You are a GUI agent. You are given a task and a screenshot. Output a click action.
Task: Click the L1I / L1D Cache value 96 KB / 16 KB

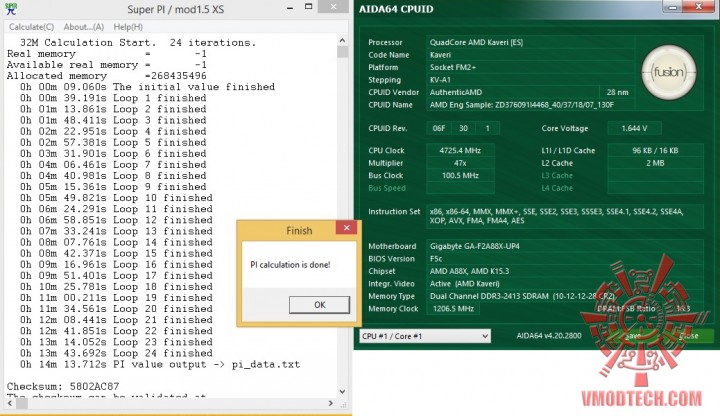click(655, 150)
